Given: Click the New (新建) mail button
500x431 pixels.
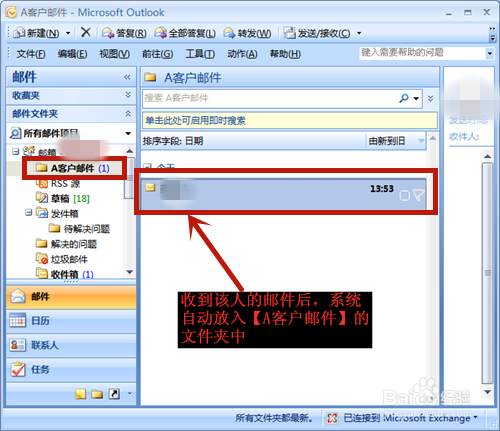Looking at the screenshot, I should [36, 33].
